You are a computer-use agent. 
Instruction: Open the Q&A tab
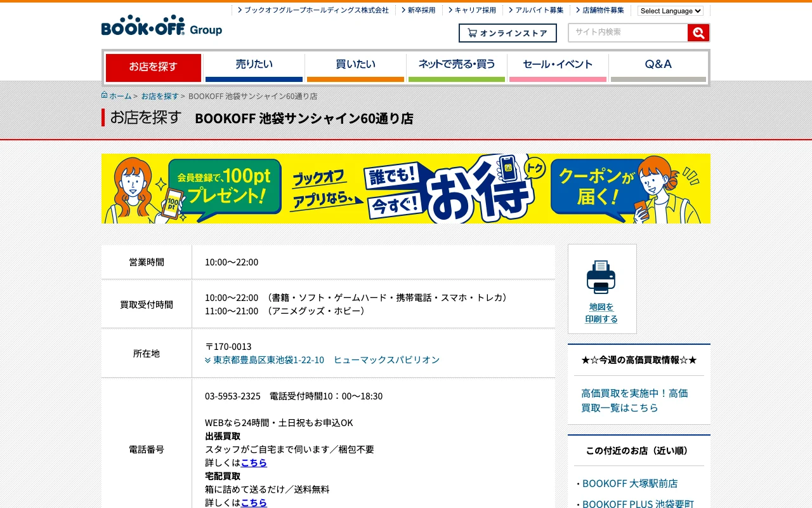pyautogui.click(x=658, y=67)
